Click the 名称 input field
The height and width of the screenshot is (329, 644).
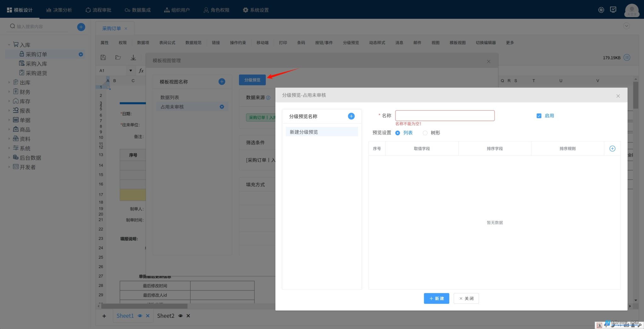445,116
